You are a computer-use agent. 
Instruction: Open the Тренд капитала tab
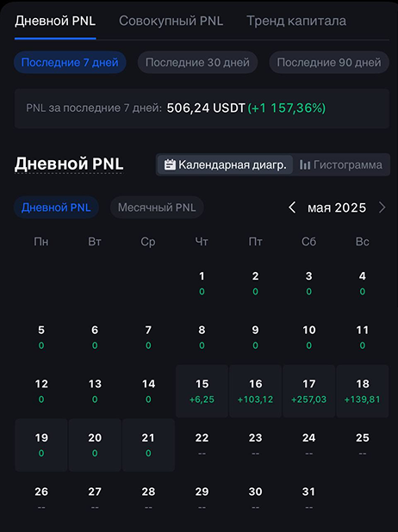coord(296,21)
